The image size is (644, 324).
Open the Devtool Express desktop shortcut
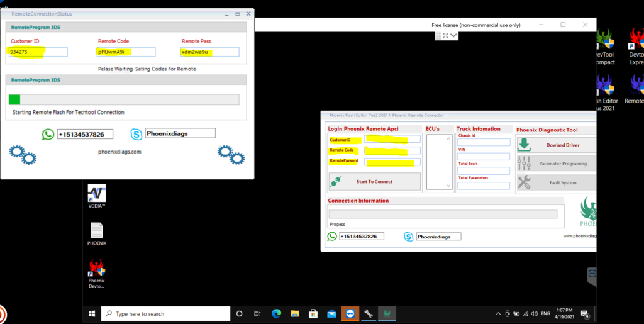click(x=636, y=47)
